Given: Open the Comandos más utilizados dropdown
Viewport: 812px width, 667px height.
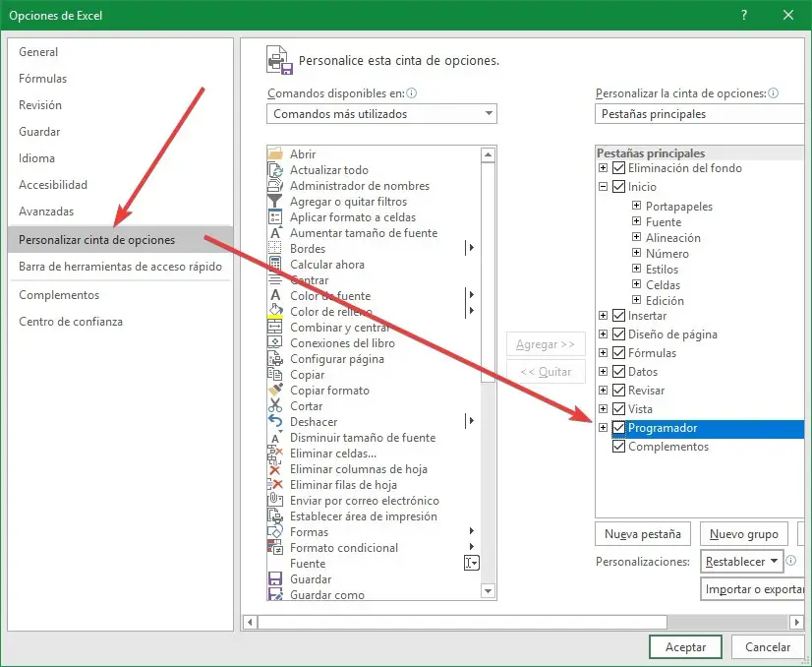Looking at the screenshot, I should pos(381,113).
